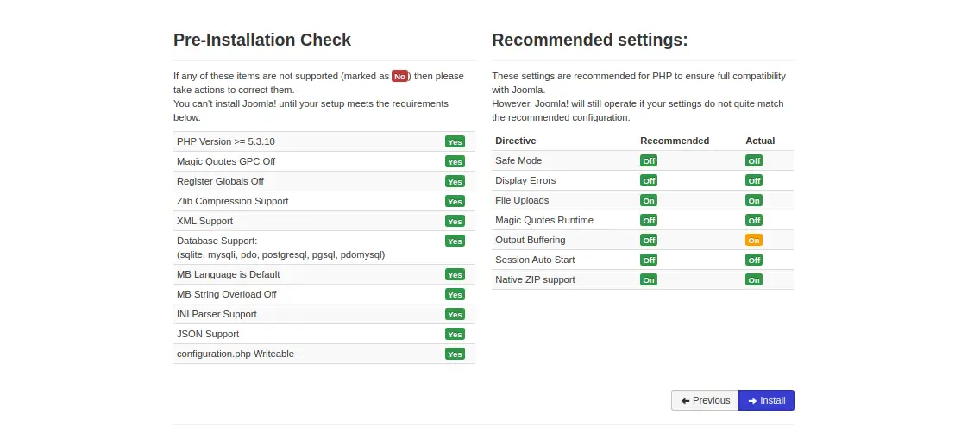The width and height of the screenshot is (980, 439).
Task: Click Yes badge for Database Support
Action: 455,241
